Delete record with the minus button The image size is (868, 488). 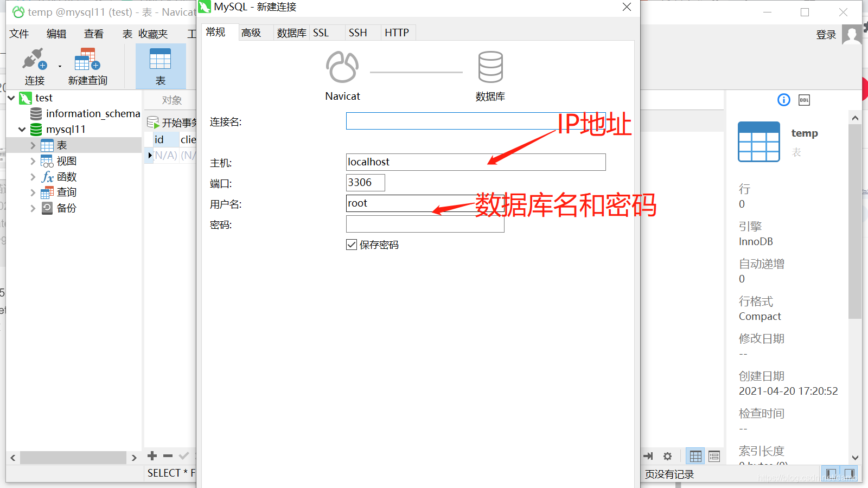(168, 456)
